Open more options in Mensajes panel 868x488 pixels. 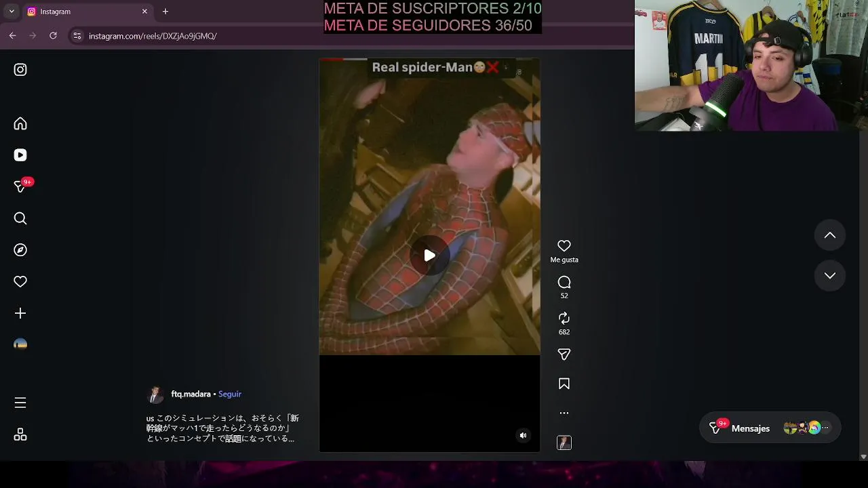point(825,428)
